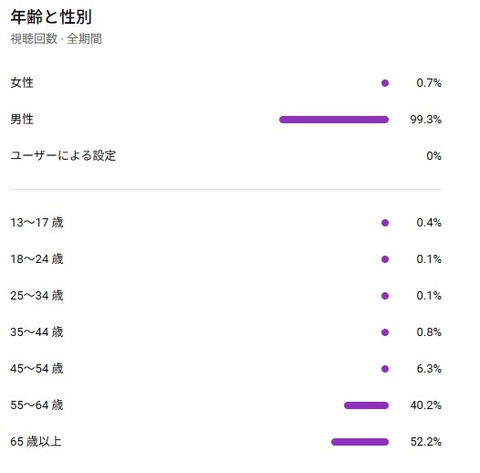Click the purple dot for 18〜24 歳

click(385, 259)
